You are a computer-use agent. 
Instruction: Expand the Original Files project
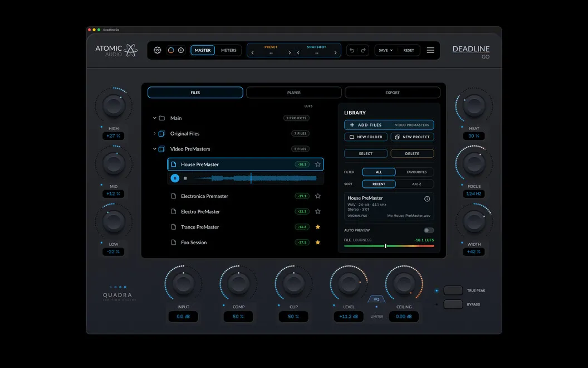(154, 133)
